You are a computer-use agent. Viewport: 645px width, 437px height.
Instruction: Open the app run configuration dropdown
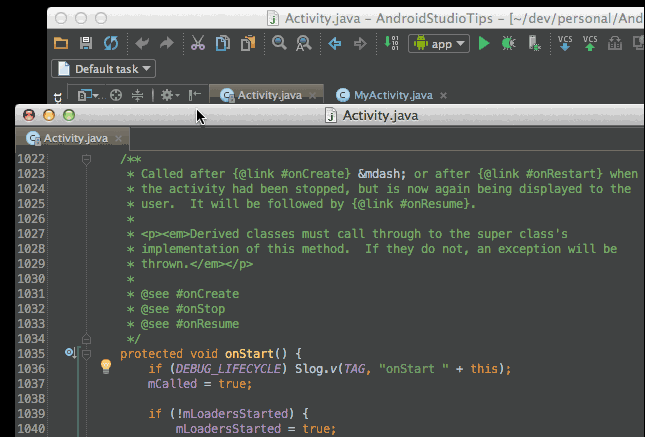coord(439,44)
